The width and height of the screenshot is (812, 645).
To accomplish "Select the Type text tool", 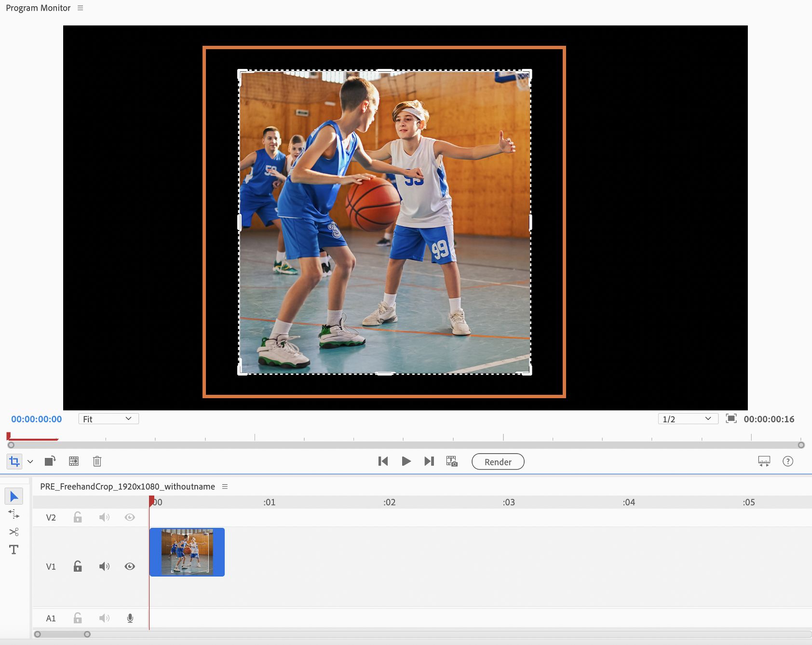I will pos(14,550).
